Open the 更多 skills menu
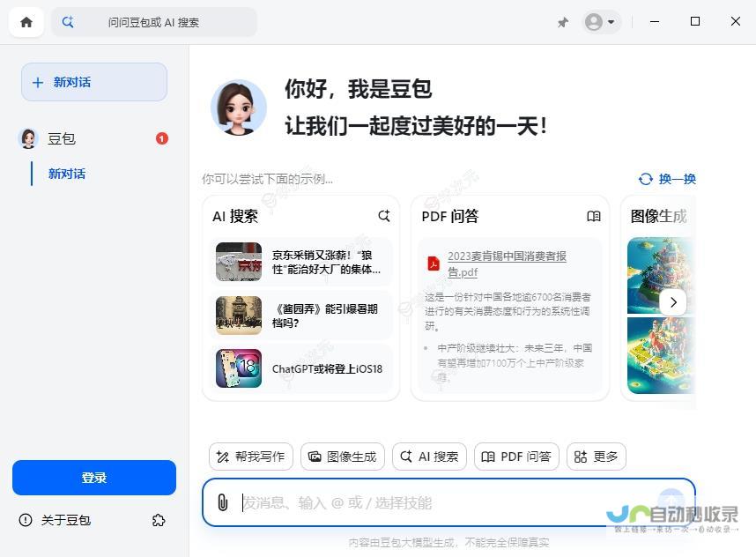 (x=597, y=457)
